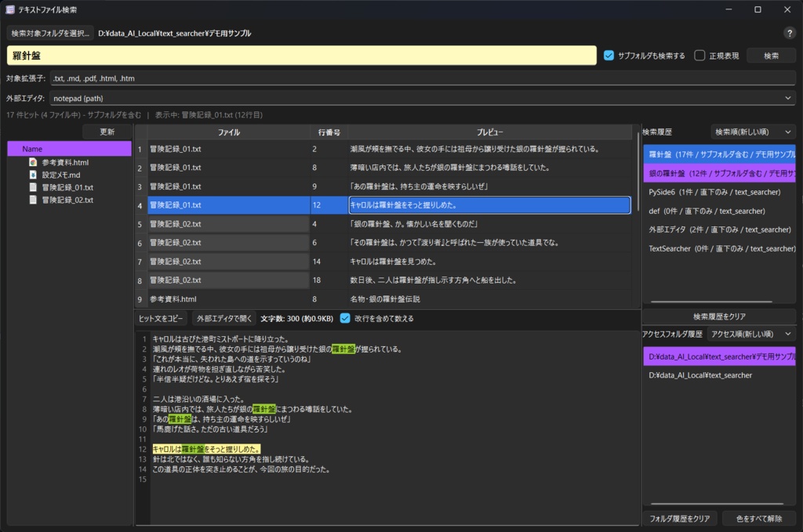Viewport: 803px width, 532px height.
Task: Click the search history horizontal scrollbar
Action: click(x=711, y=302)
